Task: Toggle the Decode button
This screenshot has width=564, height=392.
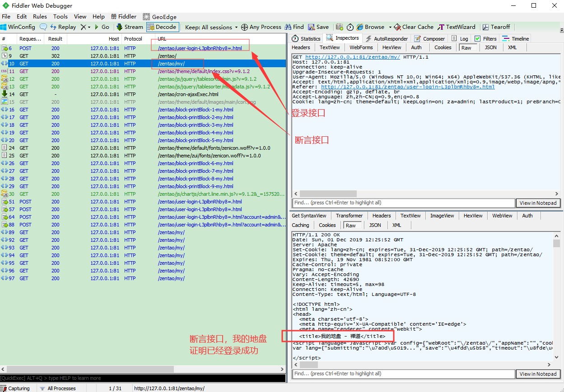Action: click(163, 27)
